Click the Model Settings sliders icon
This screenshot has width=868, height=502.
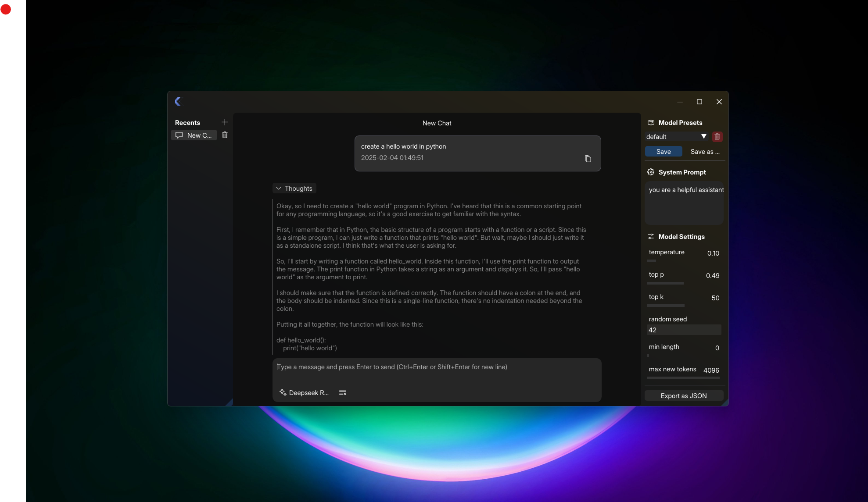click(651, 237)
